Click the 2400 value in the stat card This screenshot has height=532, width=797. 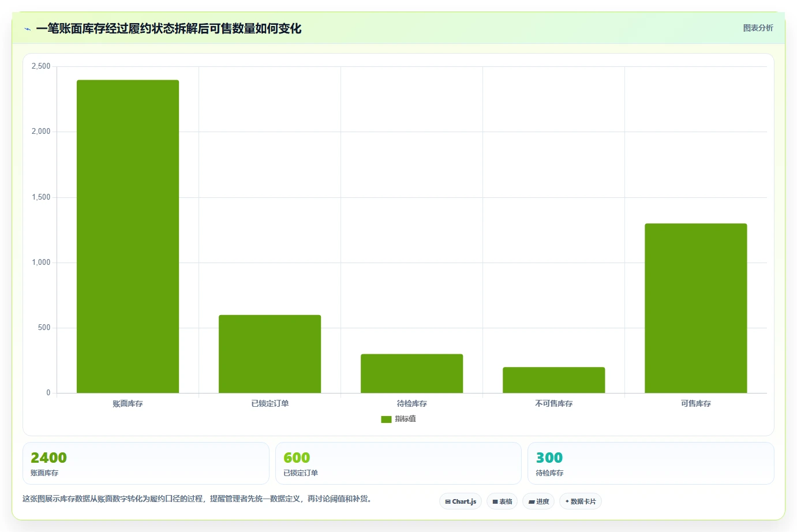click(48, 458)
